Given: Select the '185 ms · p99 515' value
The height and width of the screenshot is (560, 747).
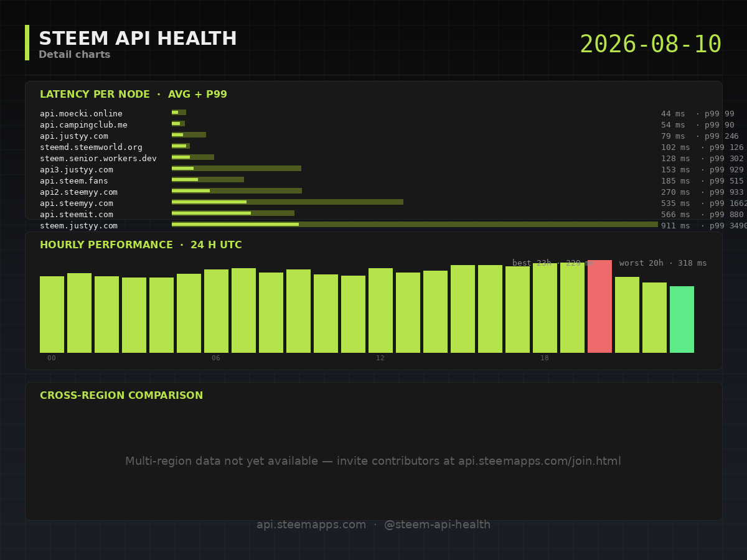Looking at the screenshot, I should (702, 181).
